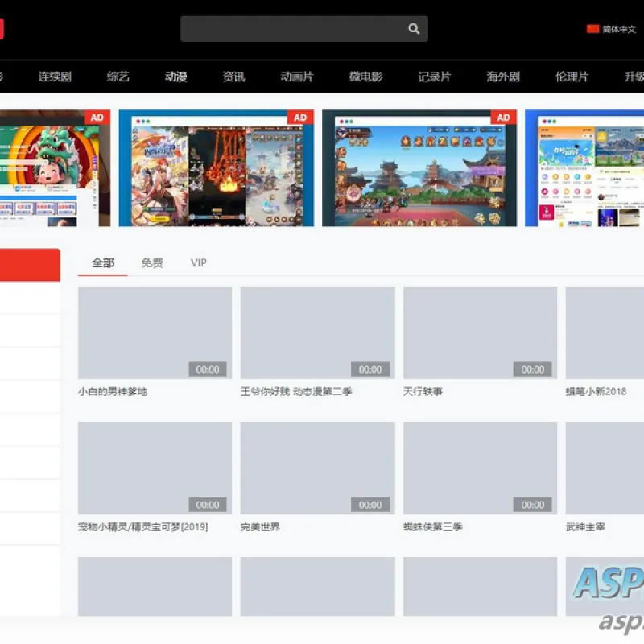Open thumbnail for 天行轶事
Viewport: 644px width, 644px height.
[480, 332]
